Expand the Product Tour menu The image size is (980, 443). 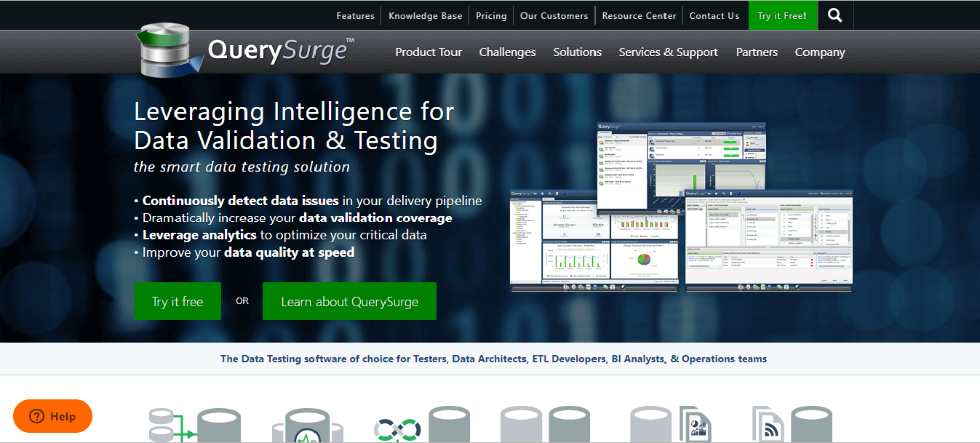(429, 52)
